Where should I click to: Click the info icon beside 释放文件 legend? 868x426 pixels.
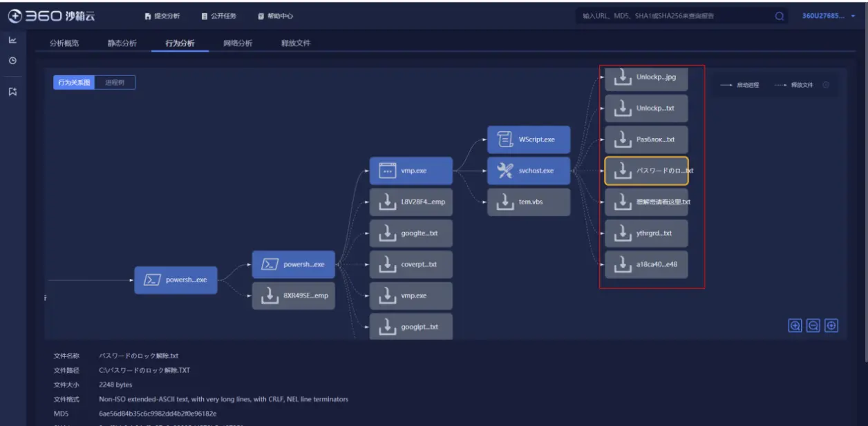point(826,85)
